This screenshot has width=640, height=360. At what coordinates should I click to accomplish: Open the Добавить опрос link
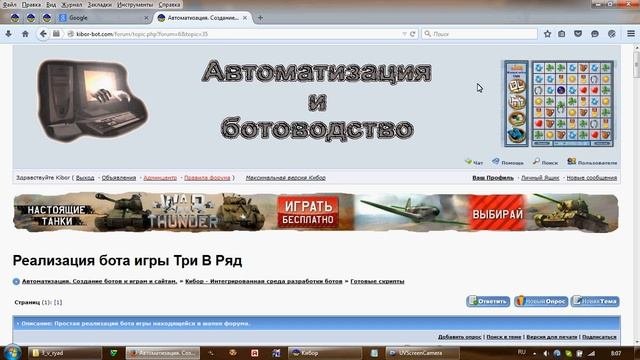pos(460,337)
